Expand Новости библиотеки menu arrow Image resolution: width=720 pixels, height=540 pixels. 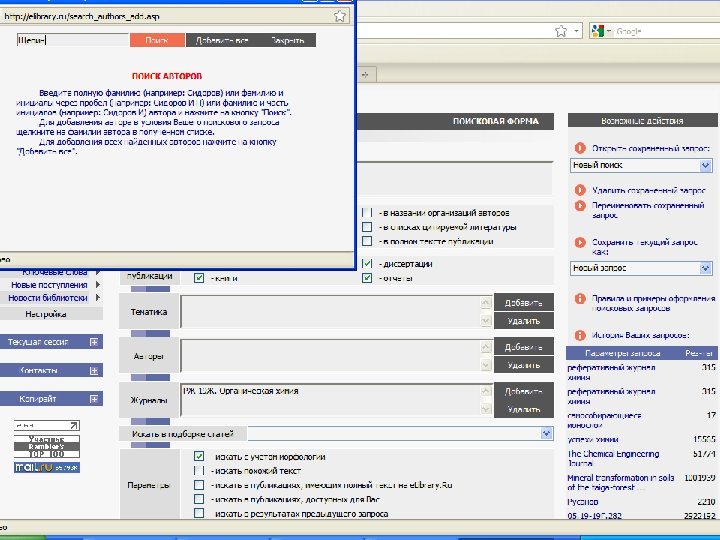98,298
